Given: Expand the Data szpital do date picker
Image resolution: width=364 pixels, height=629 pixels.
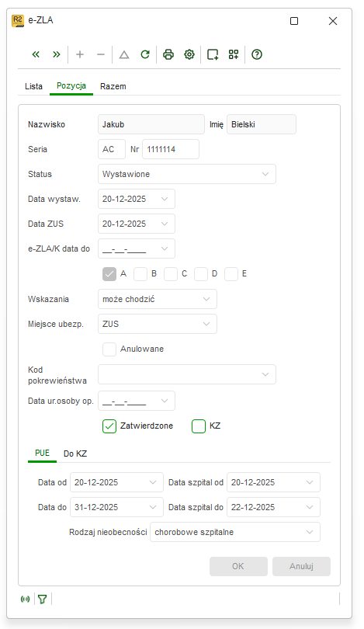Looking at the screenshot, I should click(x=310, y=507).
